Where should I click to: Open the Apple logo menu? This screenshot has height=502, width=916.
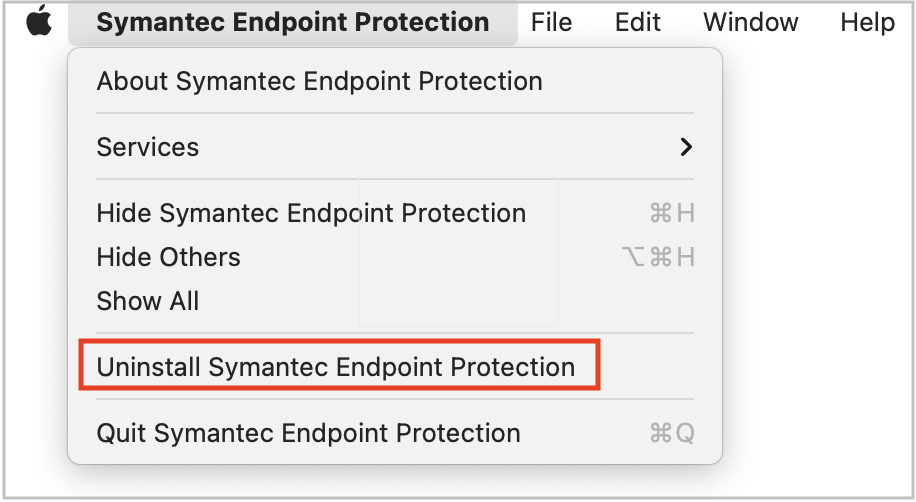coord(39,21)
